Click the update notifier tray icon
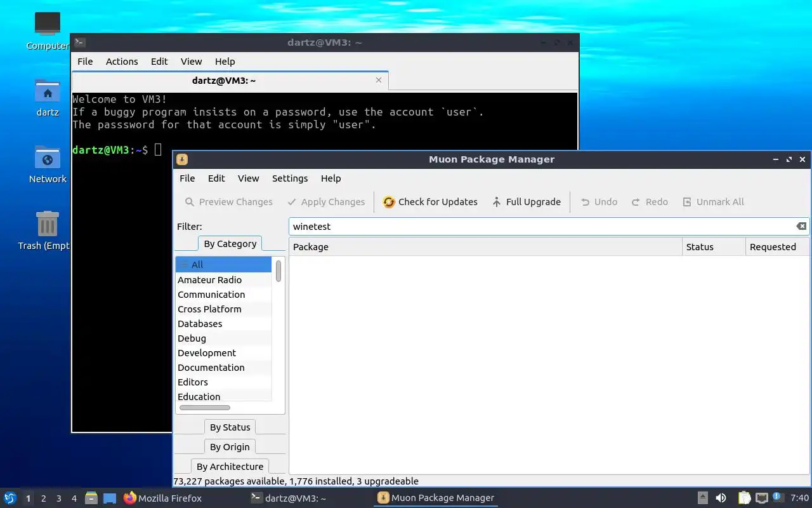This screenshot has width=812, height=508. coord(778,498)
